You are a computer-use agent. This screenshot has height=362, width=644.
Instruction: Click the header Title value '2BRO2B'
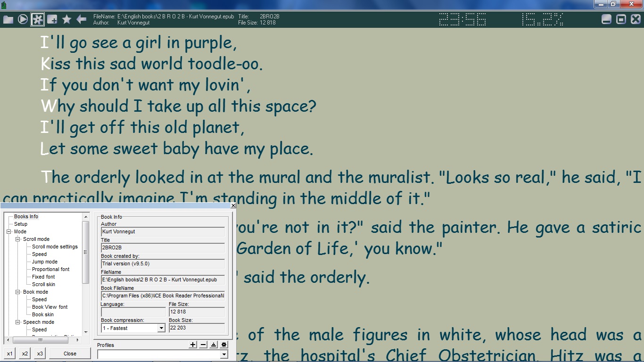[270, 16]
